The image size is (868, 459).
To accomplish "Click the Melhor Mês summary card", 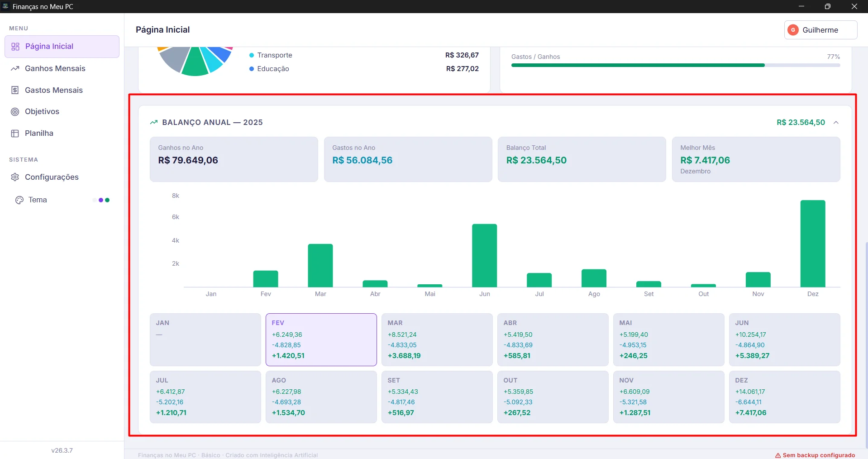I will [755, 159].
